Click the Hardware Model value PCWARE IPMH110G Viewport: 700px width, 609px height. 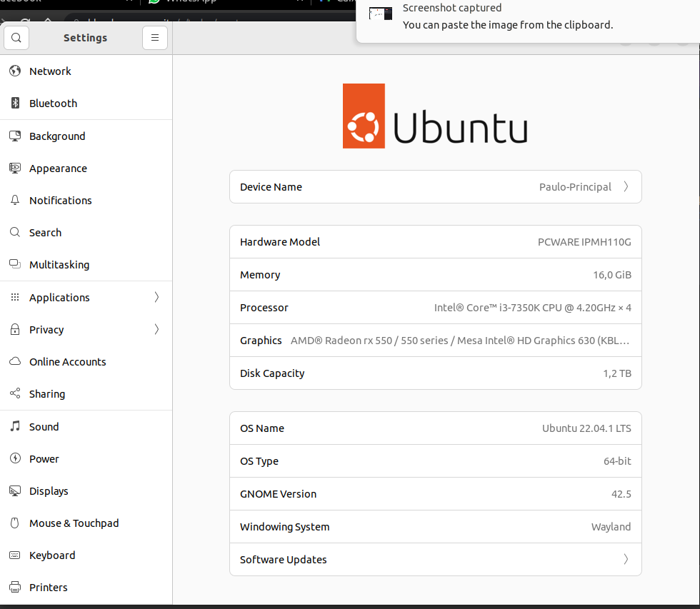[x=584, y=242]
